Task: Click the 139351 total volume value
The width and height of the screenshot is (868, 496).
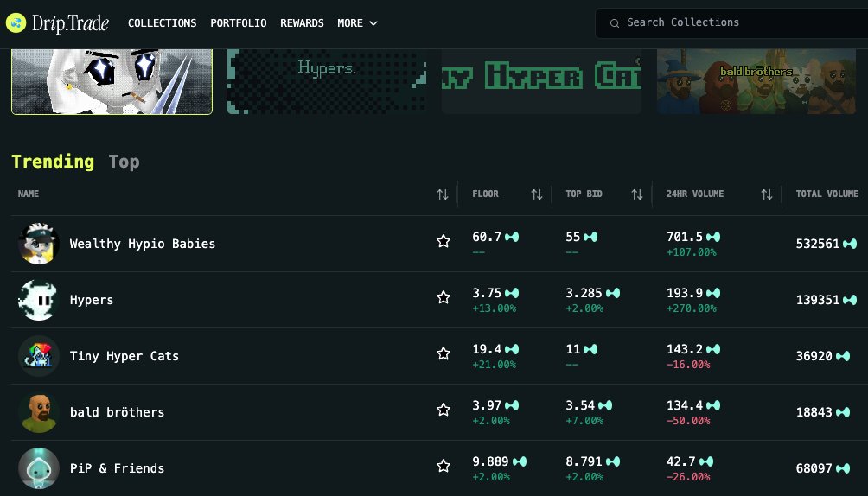Action: (818, 300)
